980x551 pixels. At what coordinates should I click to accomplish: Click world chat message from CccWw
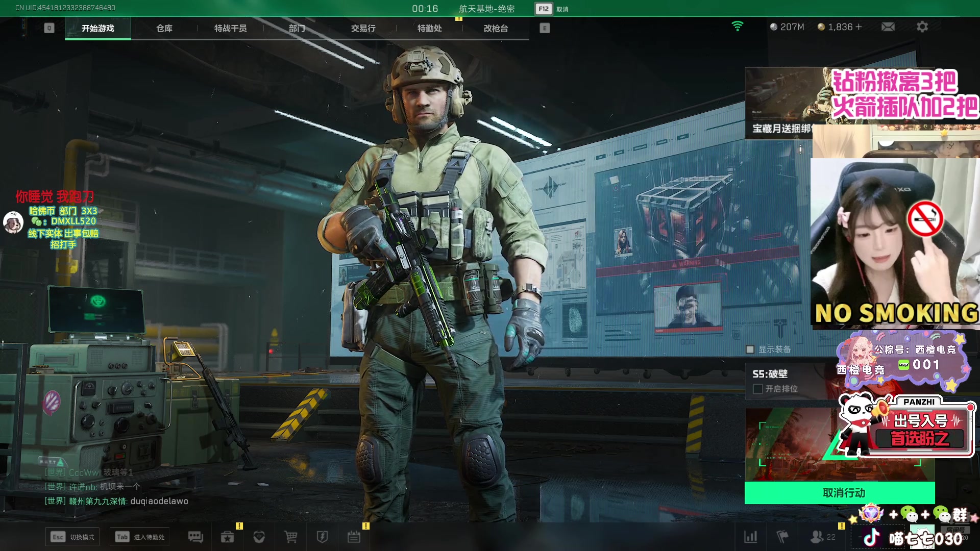point(89,472)
